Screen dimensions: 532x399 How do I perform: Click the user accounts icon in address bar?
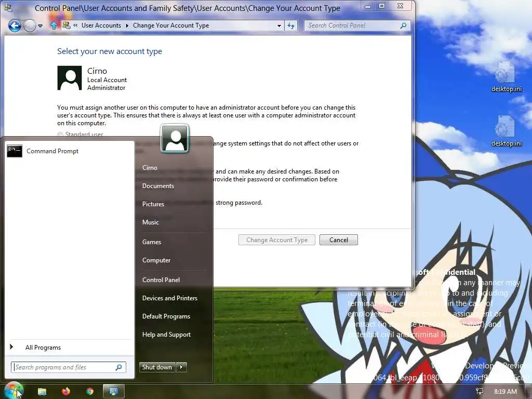pyautogui.click(x=66, y=25)
